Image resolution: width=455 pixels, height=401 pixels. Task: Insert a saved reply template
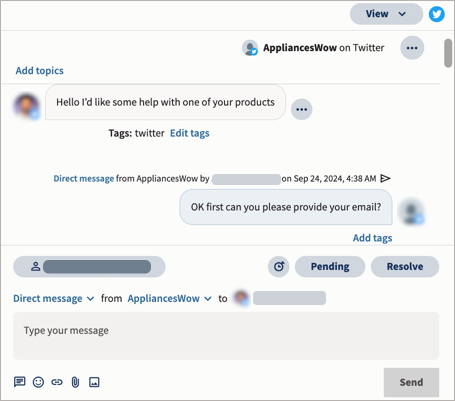(20, 382)
